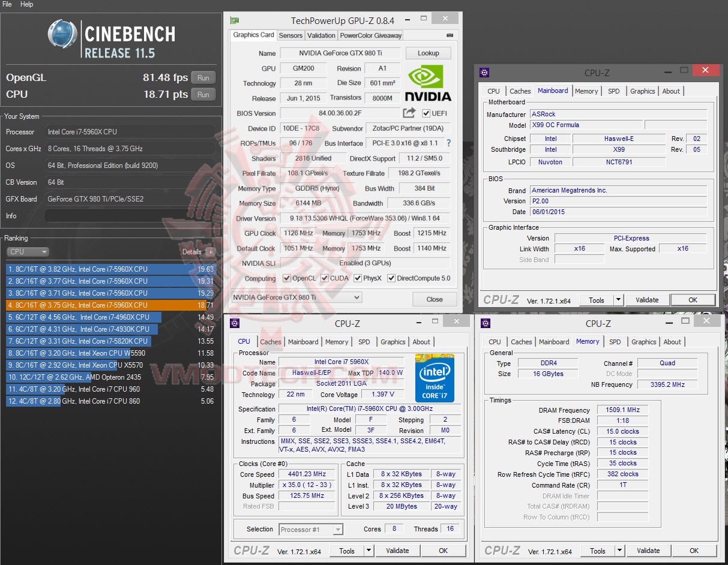Select Graphics tab in CPU-Z Memory window

tap(644, 342)
